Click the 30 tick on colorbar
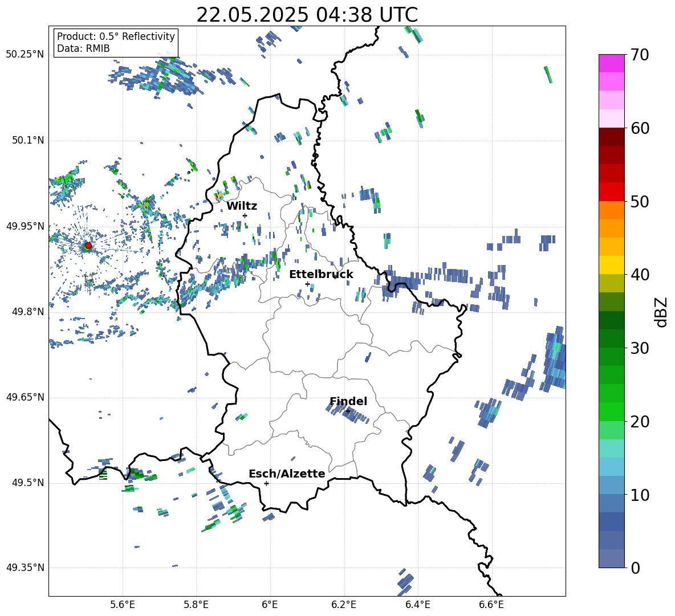 coord(640,348)
